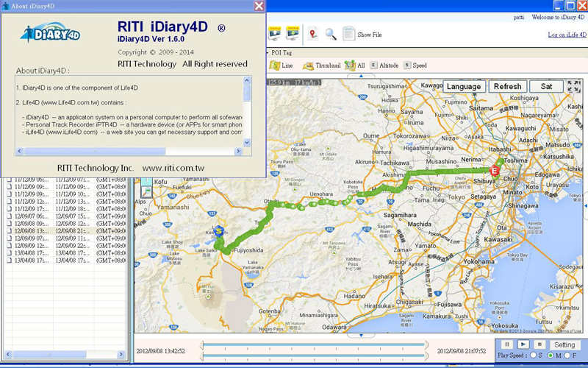Click the map Refresh button
The width and height of the screenshot is (588, 368).
point(508,86)
